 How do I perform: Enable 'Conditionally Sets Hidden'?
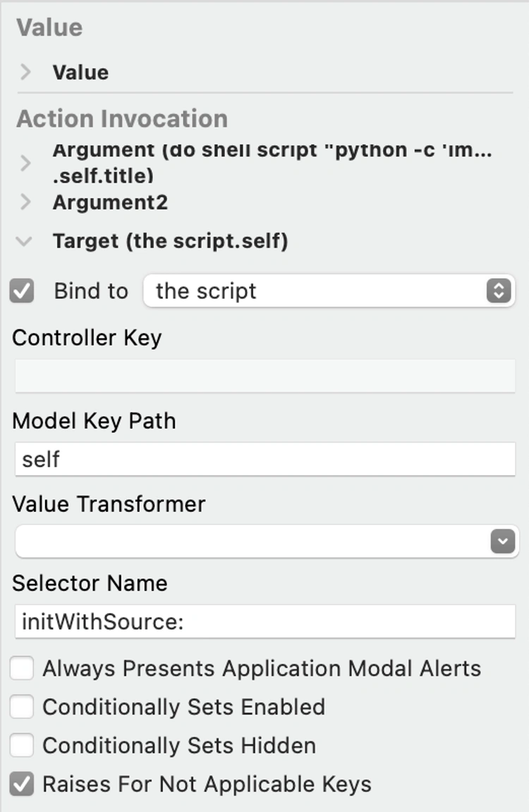tap(22, 745)
